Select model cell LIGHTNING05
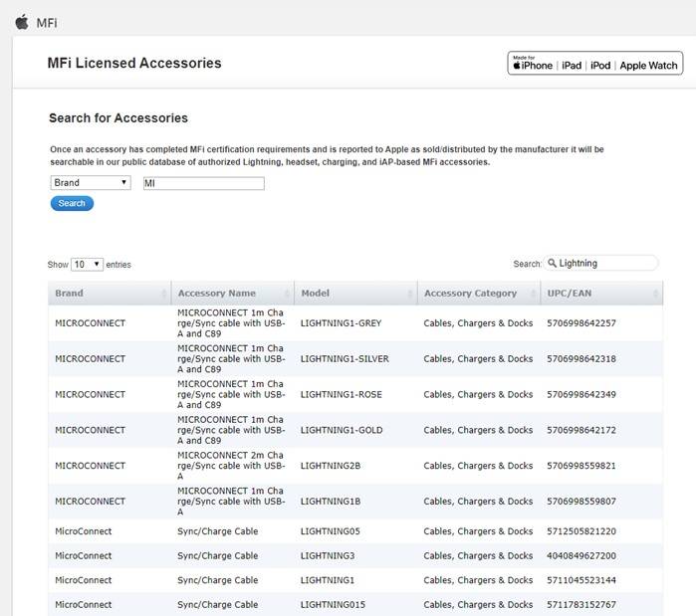 (x=331, y=531)
